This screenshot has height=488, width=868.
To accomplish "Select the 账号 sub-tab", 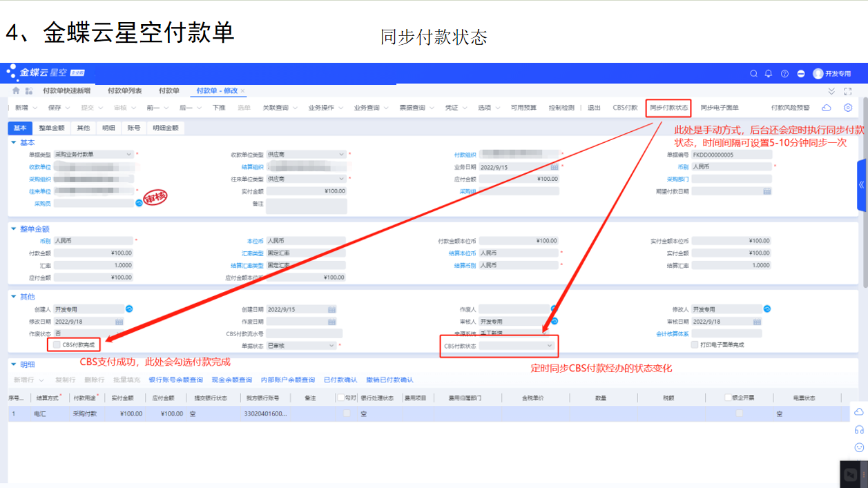I will tap(134, 128).
